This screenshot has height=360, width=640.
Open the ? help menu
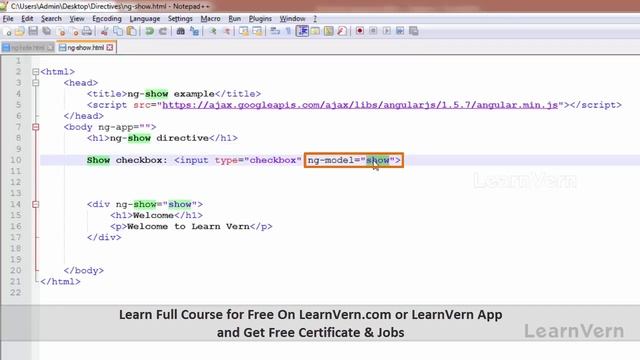click(315, 19)
